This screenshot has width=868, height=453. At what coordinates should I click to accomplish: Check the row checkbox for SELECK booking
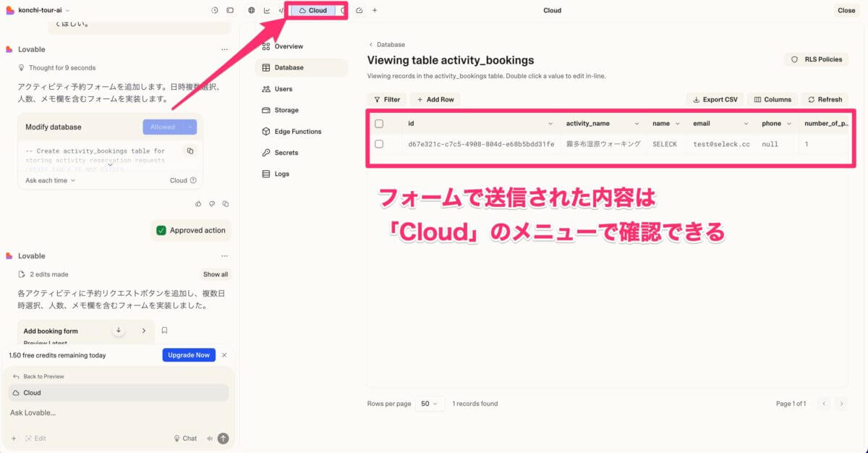(379, 144)
